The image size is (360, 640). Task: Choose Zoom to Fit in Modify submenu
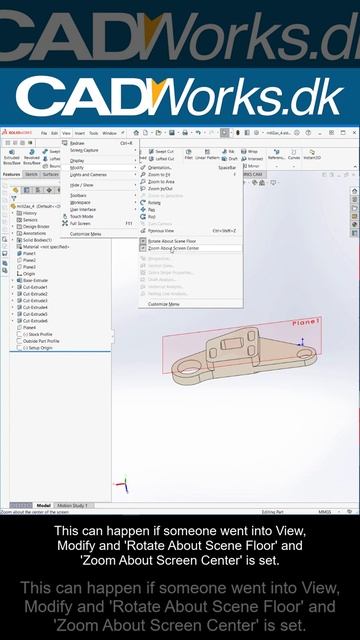(191, 174)
